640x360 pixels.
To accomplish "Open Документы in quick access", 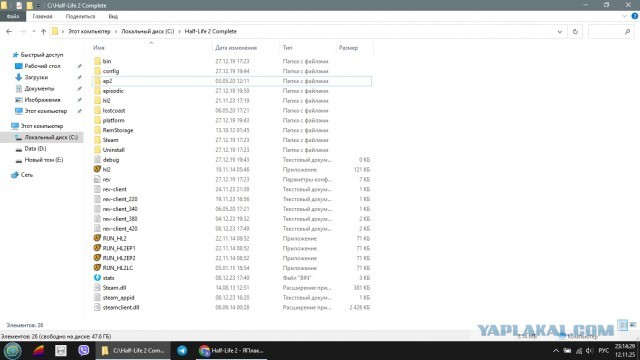I will coord(39,88).
